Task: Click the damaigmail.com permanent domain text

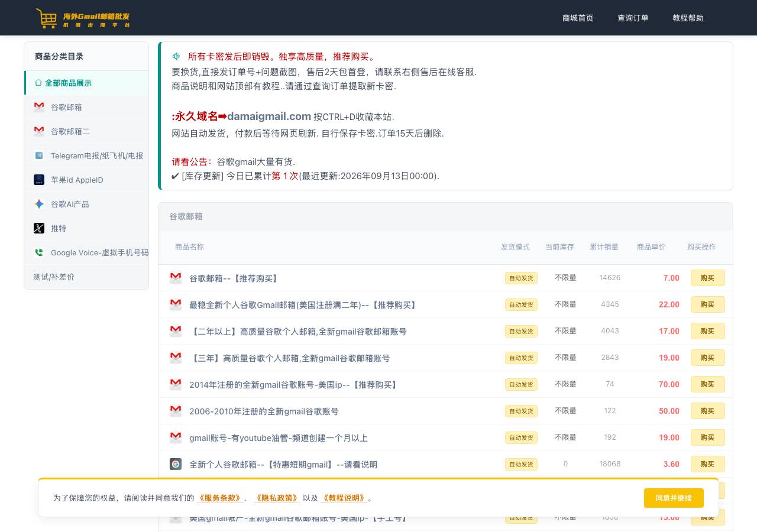Action: pos(269,116)
